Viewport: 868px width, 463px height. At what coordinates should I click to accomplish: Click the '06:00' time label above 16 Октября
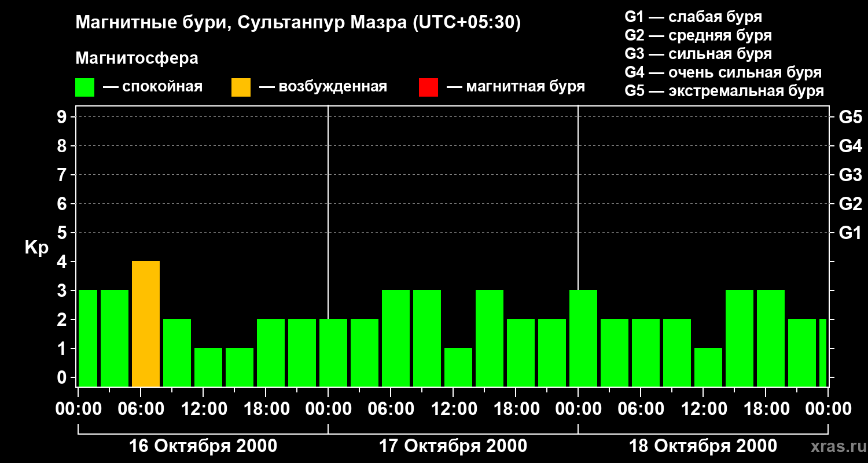[x=141, y=409]
